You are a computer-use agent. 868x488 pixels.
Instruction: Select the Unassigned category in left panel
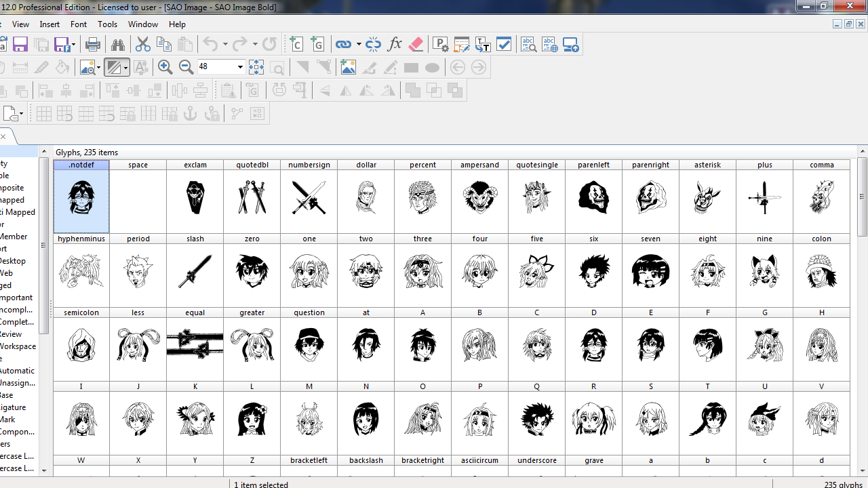(x=16, y=383)
